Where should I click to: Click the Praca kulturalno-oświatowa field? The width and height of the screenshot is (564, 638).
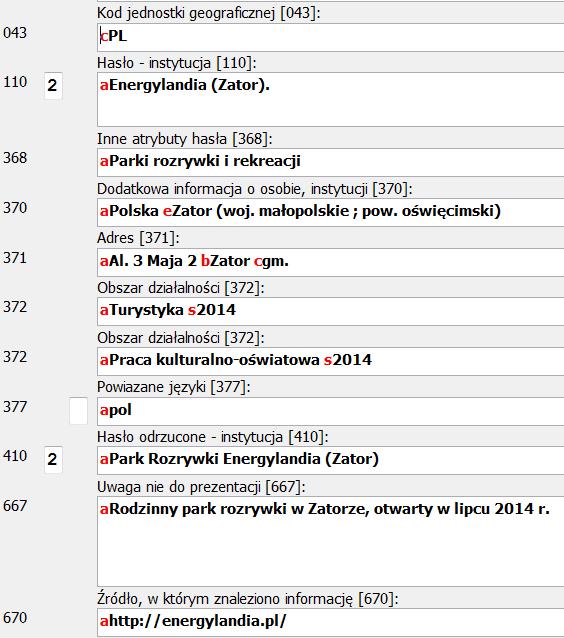(x=330, y=361)
